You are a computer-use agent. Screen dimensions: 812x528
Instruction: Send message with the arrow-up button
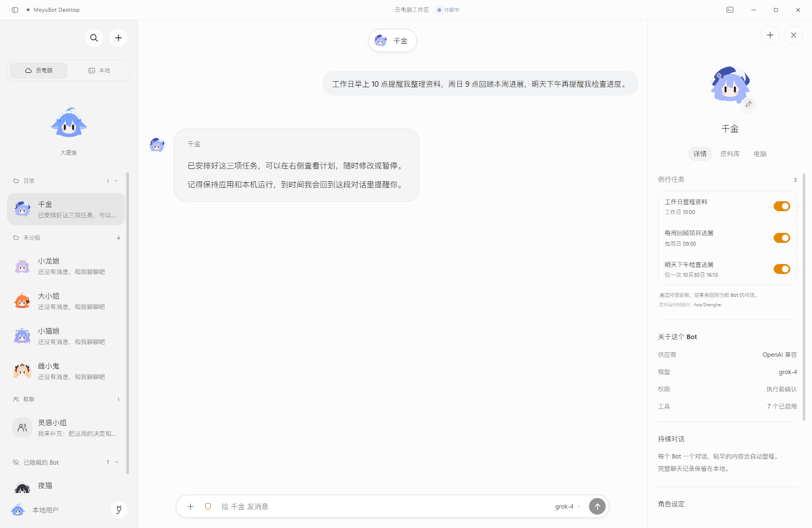(x=597, y=506)
